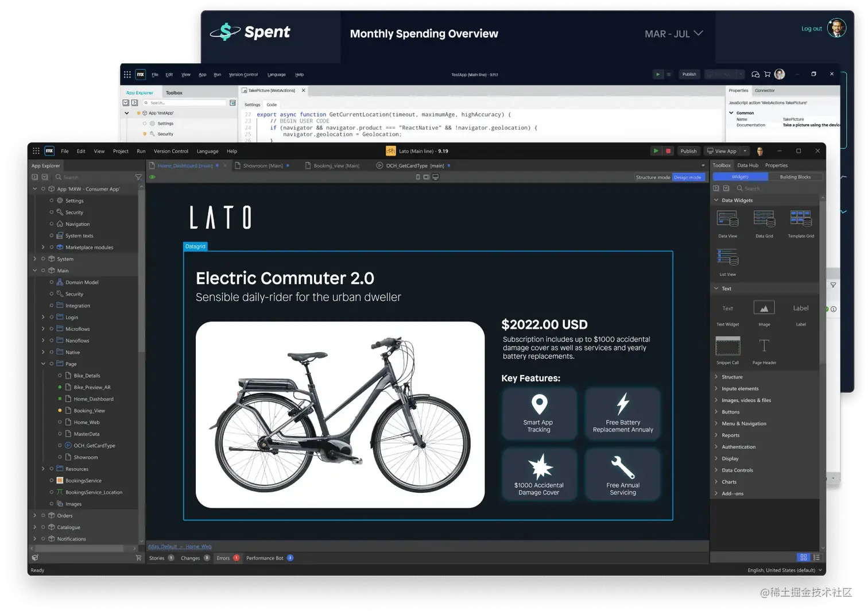
Task: Toggle the green eye visibility icon above the canvas
Action: tap(153, 177)
